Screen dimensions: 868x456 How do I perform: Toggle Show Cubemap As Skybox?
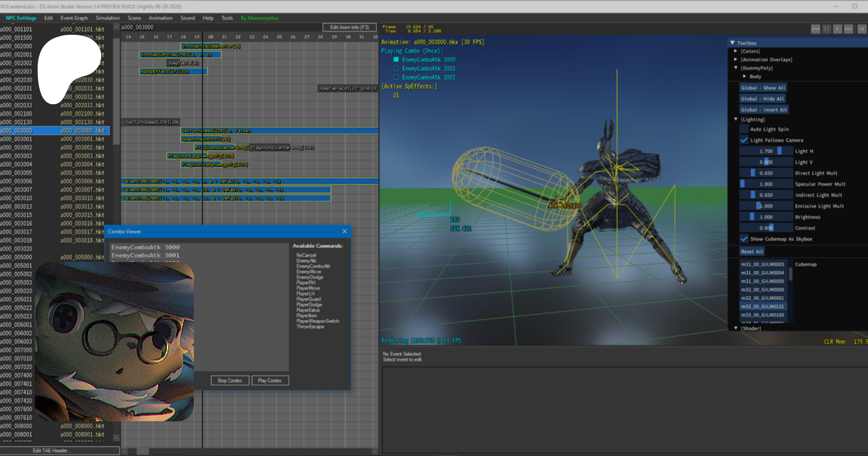pos(744,239)
